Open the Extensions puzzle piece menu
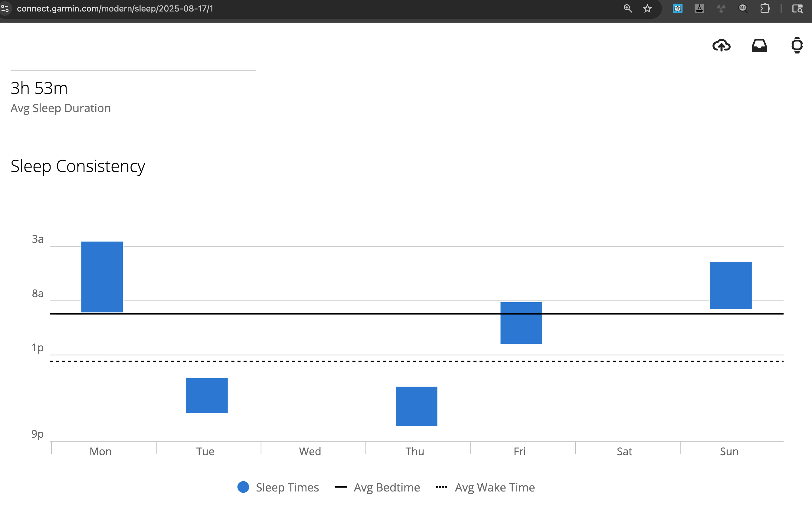This screenshot has height=506, width=812. coord(765,9)
